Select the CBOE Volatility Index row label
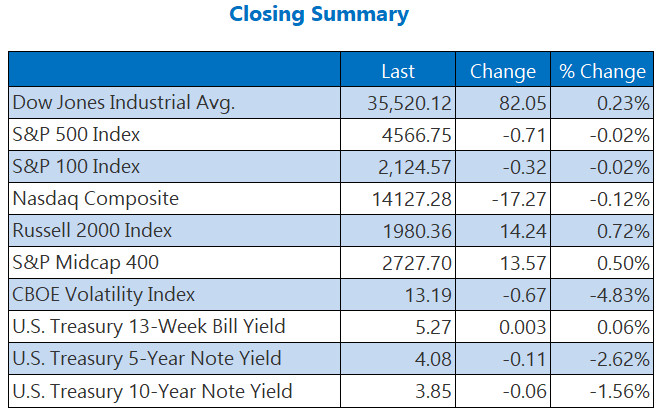This screenshot has height=418, width=664. click(x=103, y=295)
